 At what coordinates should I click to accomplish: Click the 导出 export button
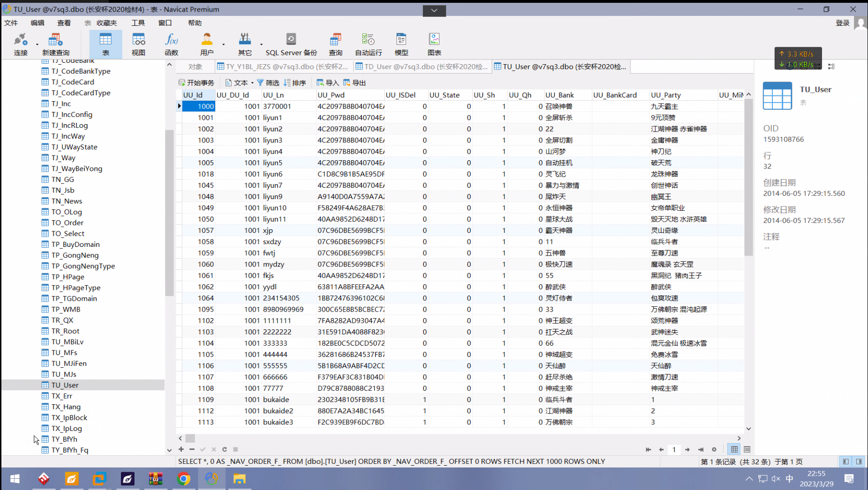click(x=355, y=83)
